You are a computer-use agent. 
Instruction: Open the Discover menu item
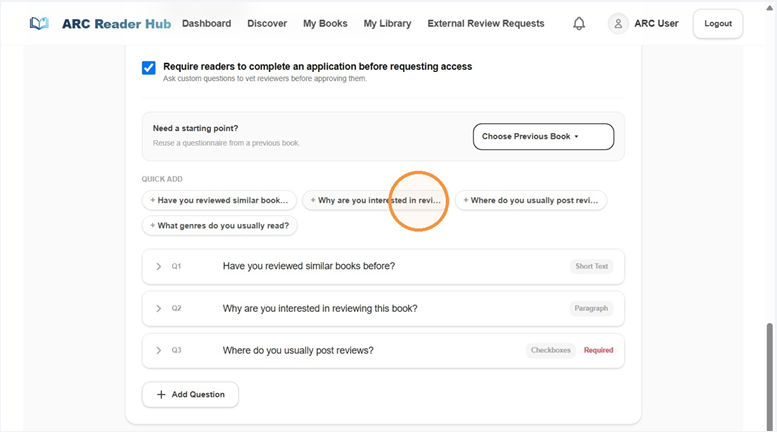pyautogui.click(x=267, y=23)
